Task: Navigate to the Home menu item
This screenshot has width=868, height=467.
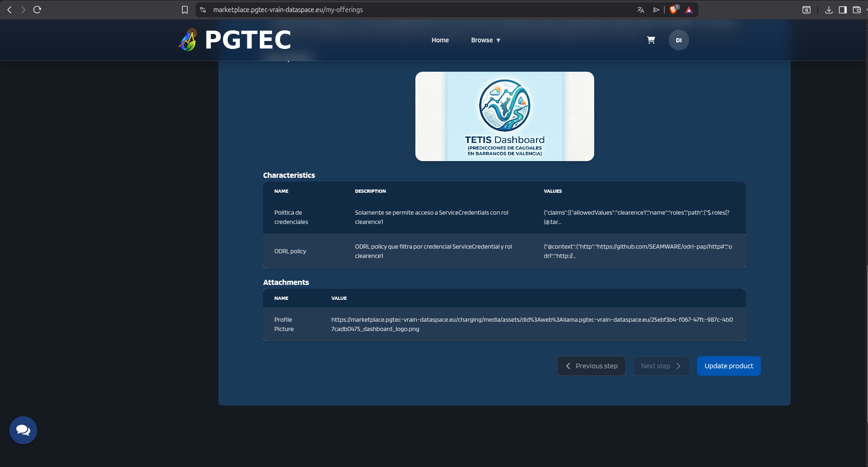Action: [x=440, y=40]
